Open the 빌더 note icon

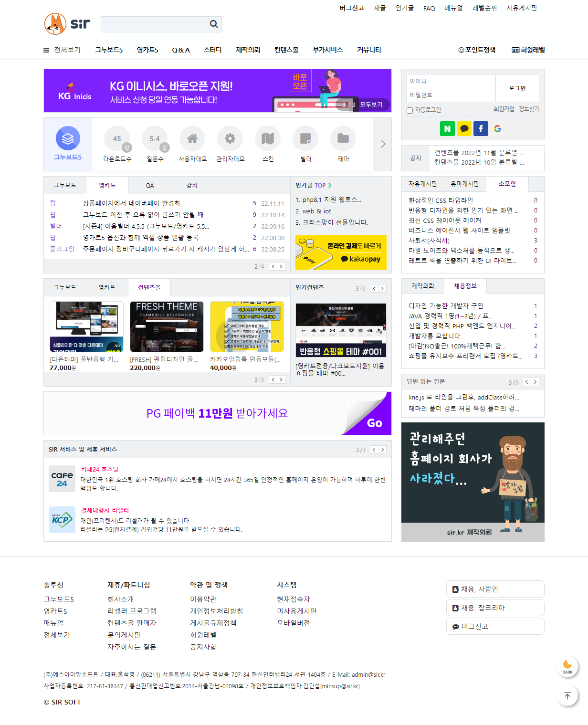coord(305,139)
